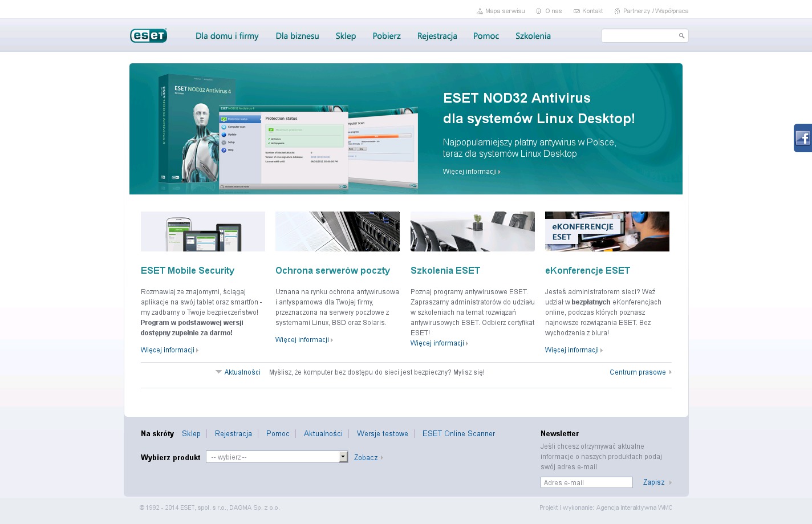
Task: Open the Sklep menu item
Action: click(346, 36)
